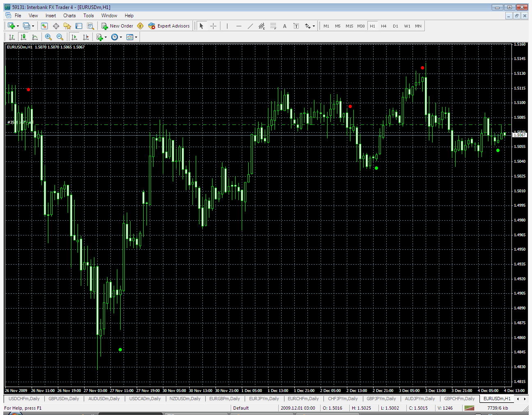The image size is (532, 415).
Task: Click the New Order button
Action: click(117, 26)
